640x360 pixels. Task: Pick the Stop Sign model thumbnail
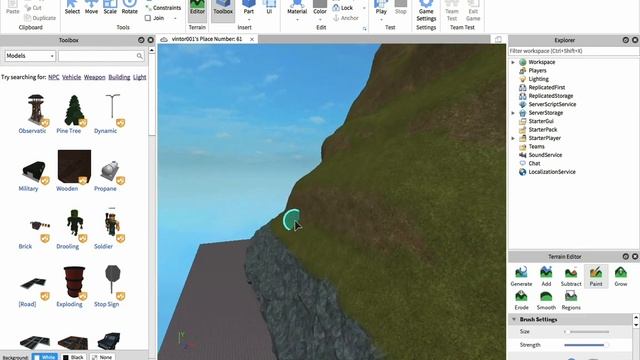tap(112, 280)
